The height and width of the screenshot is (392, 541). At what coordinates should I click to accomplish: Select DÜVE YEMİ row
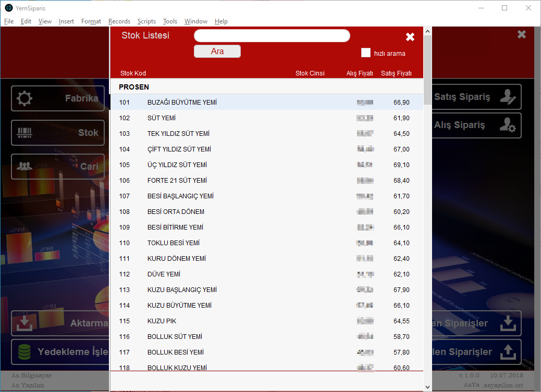tap(266, 274)
